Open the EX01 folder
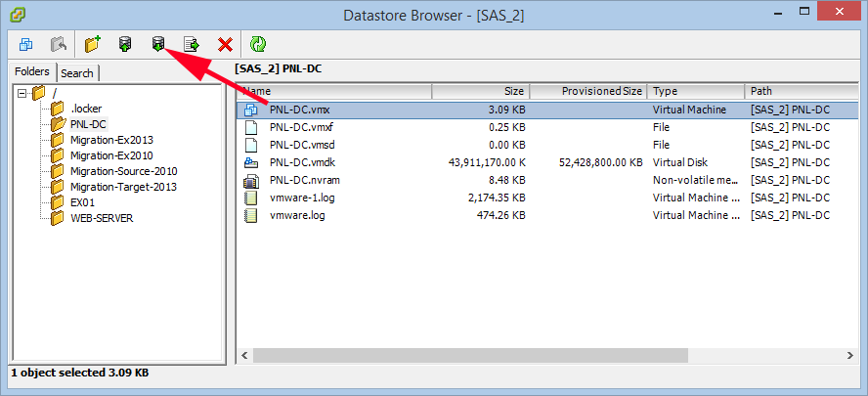Viewport: 868px width, 396px height. pos(82,202)
